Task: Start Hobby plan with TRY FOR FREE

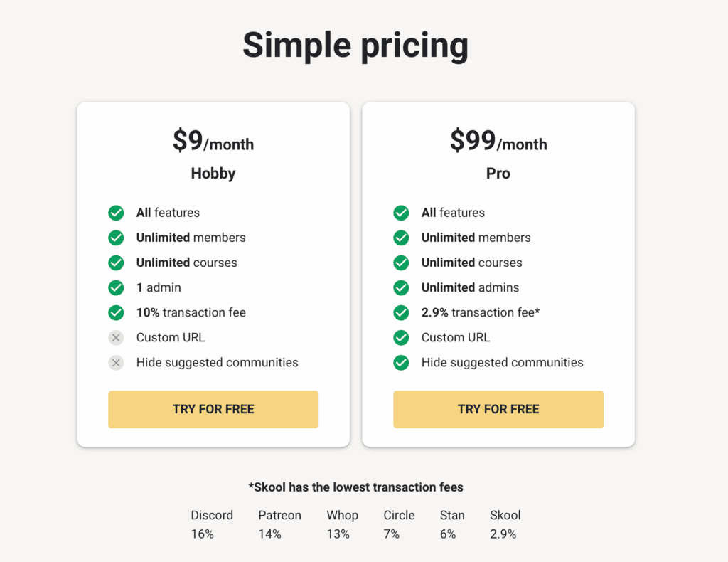Action: pos(213,409)
